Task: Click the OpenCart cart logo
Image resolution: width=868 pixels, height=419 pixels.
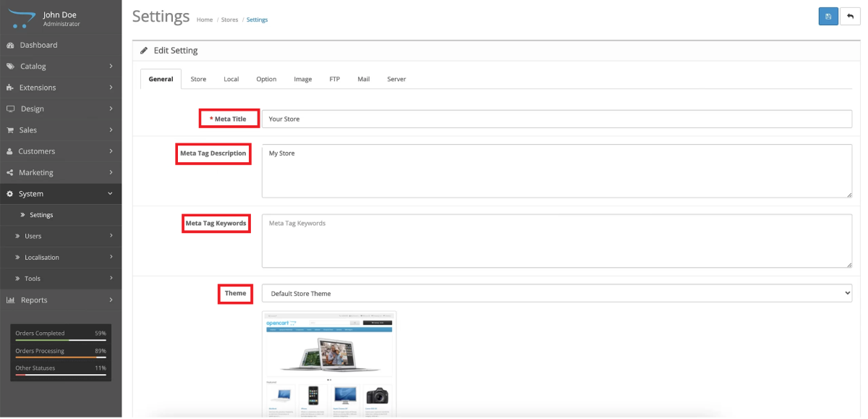Action: point(23,20)
